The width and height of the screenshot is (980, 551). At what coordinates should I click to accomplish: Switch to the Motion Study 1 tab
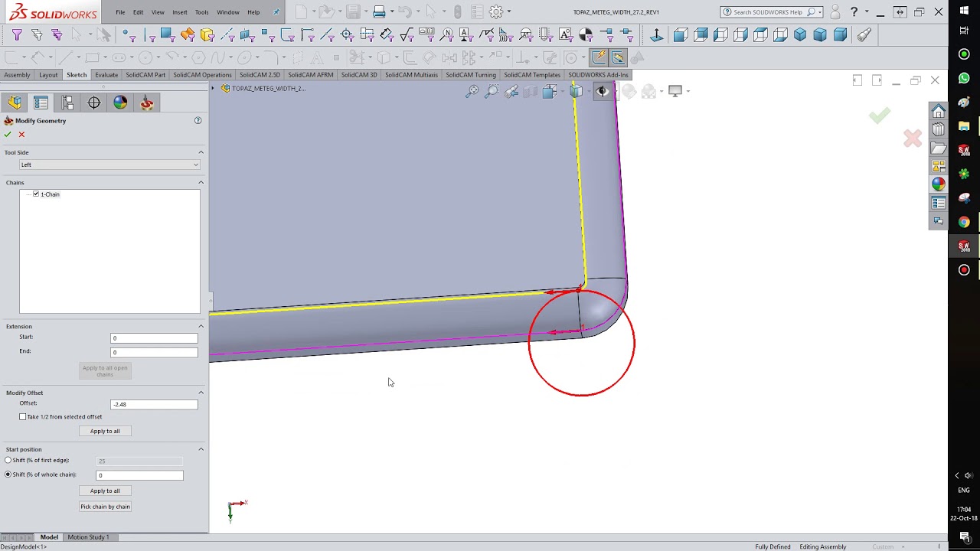(88, 537)
